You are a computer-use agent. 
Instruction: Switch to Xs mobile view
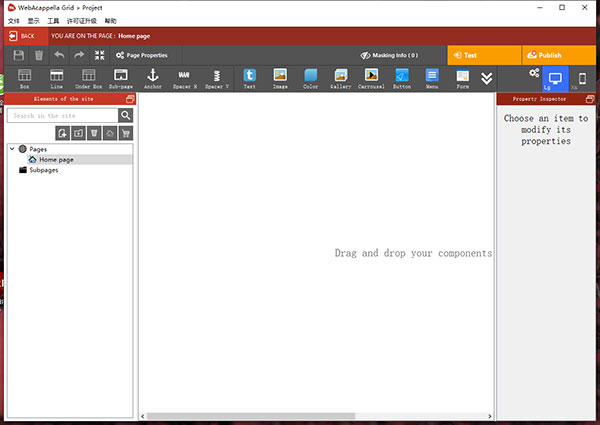582,79
